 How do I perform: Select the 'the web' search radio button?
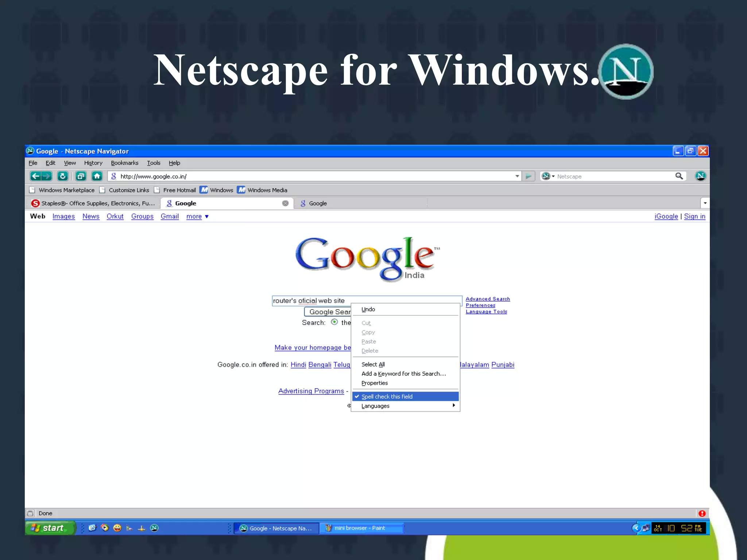[x=334, y=322]
